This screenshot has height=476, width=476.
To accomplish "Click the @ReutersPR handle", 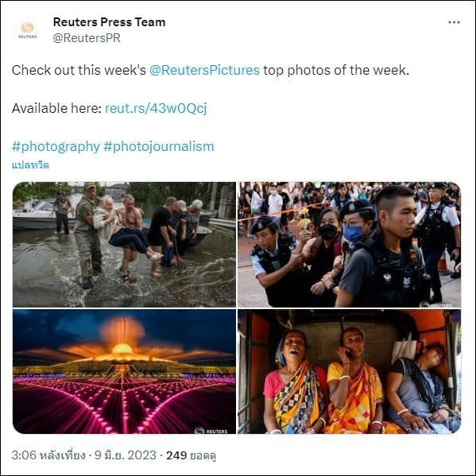I will point(87,38).
